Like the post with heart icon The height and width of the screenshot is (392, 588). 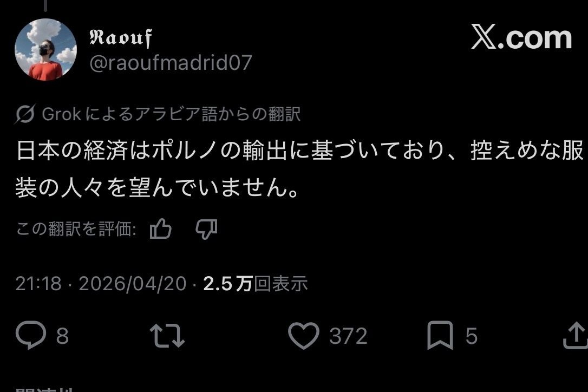(x=304, y=336)
